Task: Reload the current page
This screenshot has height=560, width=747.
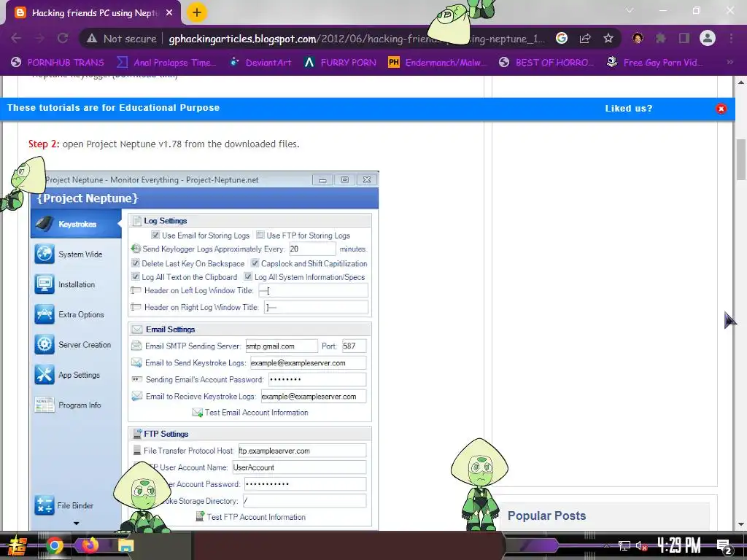Action: pos(63,38)
